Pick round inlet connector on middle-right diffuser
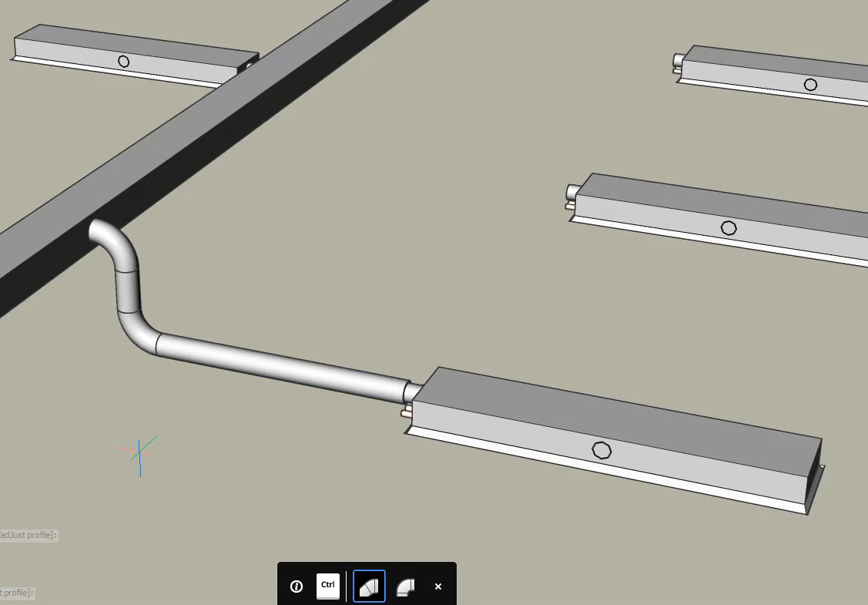868x605 pixels. [572, 191]
